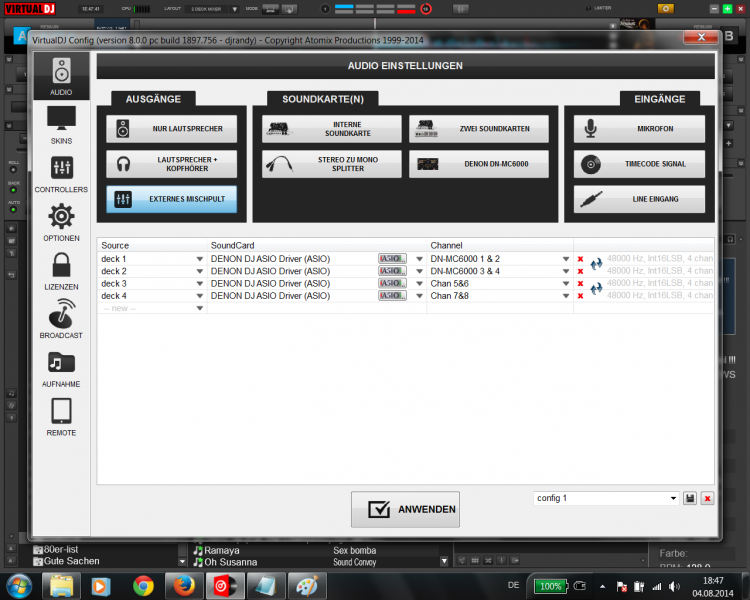The width and height of the screenshot is (750, 600).
Task: Show hidden system tray icons
Action: click(x=603, y=587)
